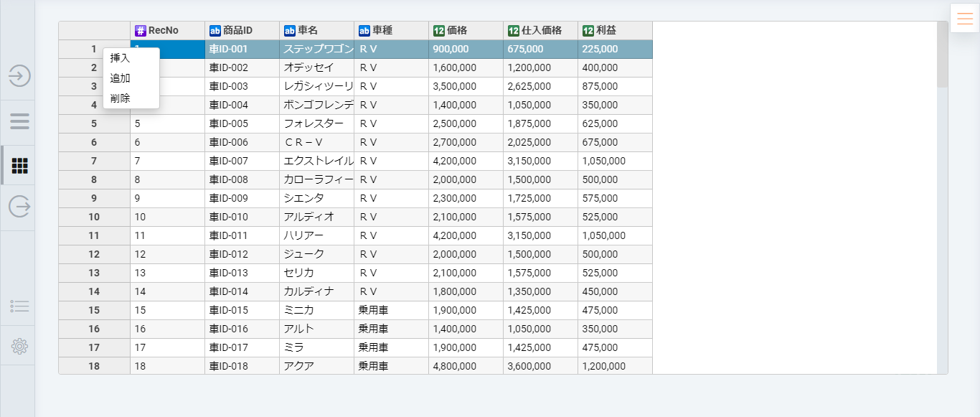980x417 pixels.
Task: Click the import arrow icon in sidebar
Action: [x=19, y=75]
